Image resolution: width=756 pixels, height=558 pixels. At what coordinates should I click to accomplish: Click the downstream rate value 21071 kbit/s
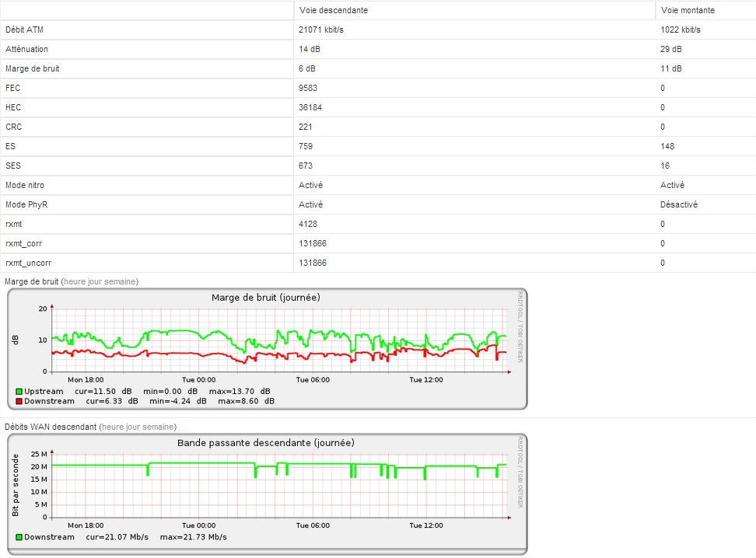[x=321, y=30]
